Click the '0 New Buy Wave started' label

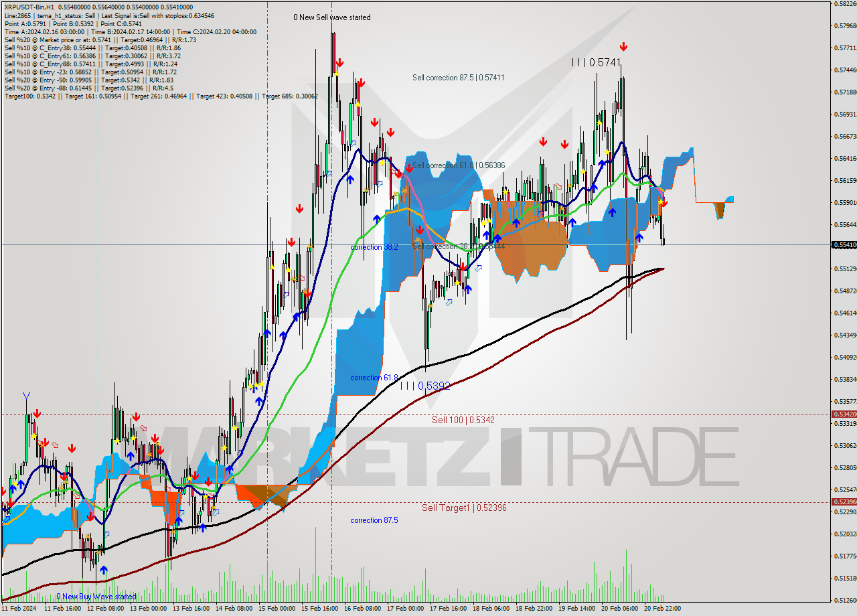click(96, 597)
